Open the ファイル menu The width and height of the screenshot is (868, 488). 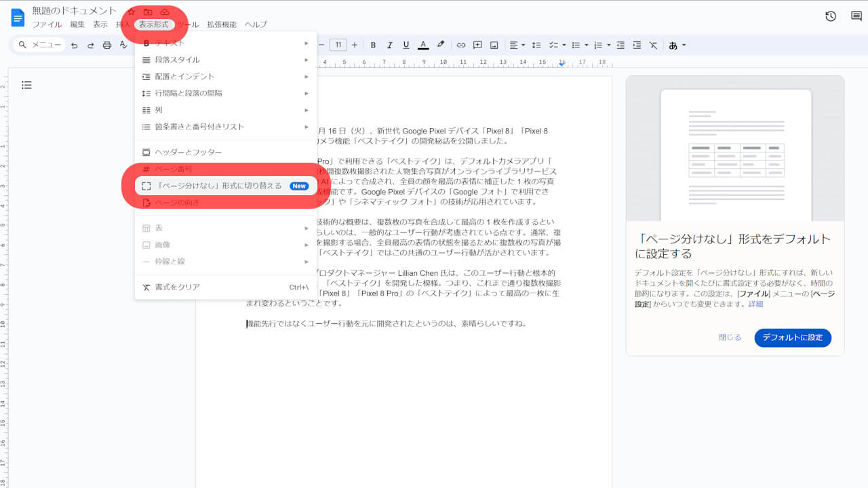[47, 24]
